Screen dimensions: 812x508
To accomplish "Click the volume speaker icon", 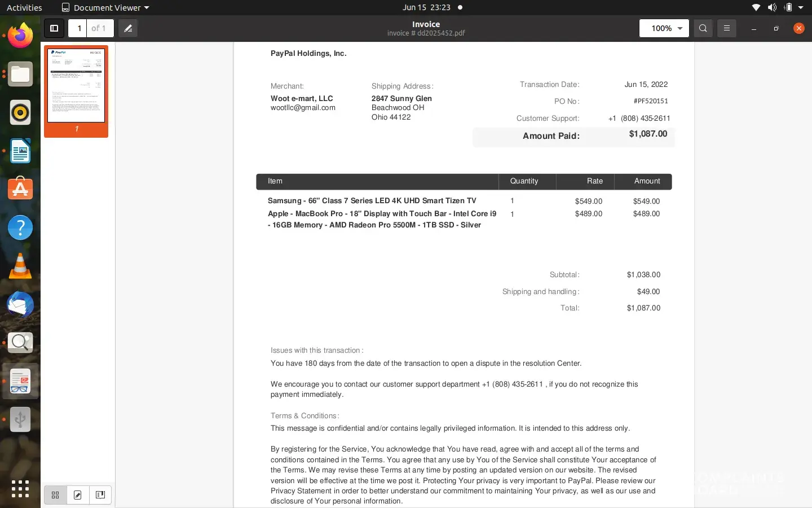I will [772, 7].
